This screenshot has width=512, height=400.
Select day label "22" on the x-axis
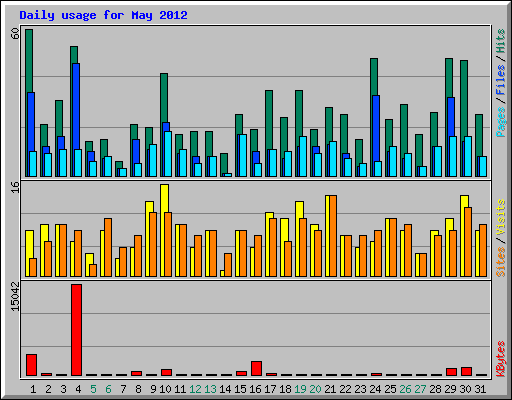[x=345, y=389]
